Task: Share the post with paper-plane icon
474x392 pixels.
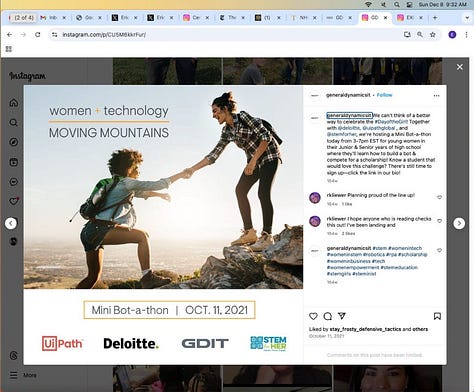Action: point(342,316)
